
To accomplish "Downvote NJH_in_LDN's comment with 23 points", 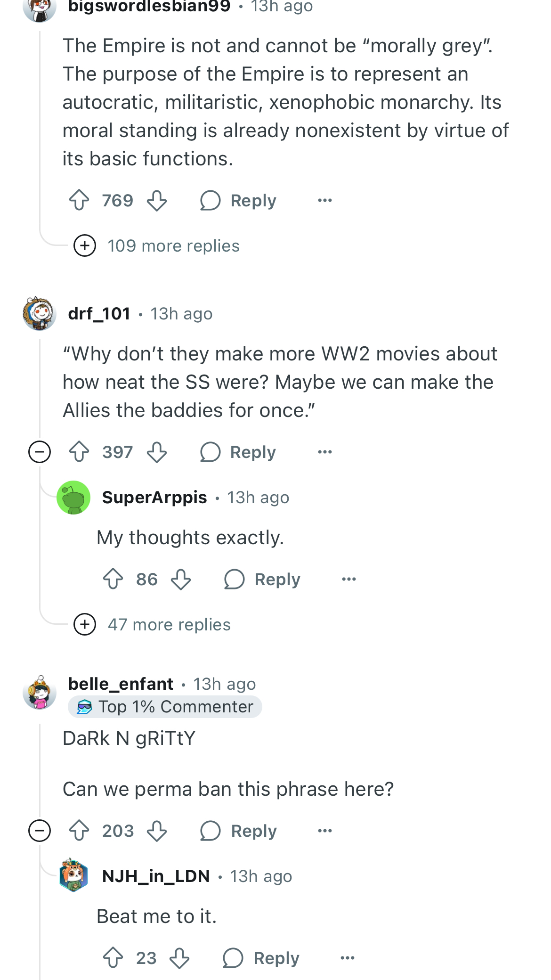I will 179,958.
